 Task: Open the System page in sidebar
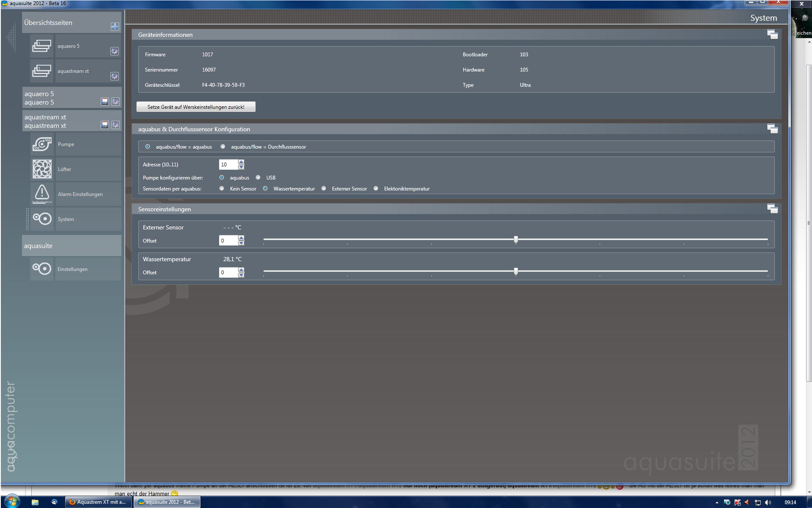point(66,219)
